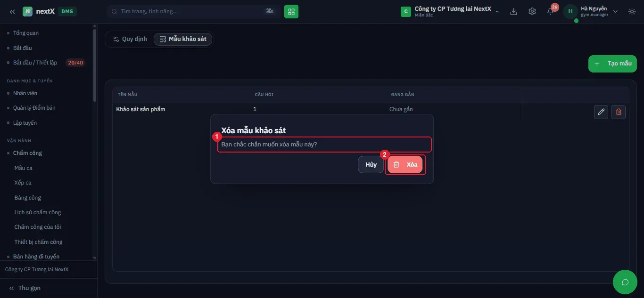This screenshot has width=644, height=298.
Task: Focus the Tìm trang, tính năng search field
Action: 192,11
